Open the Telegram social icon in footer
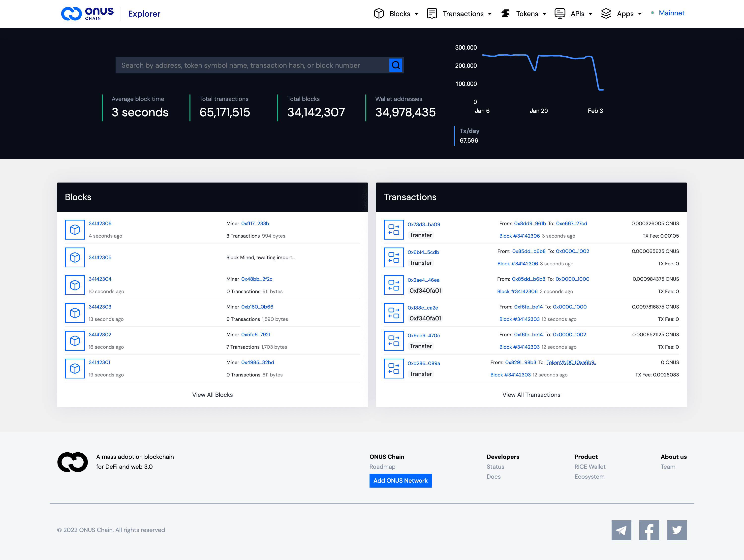 tap(621, 530)
